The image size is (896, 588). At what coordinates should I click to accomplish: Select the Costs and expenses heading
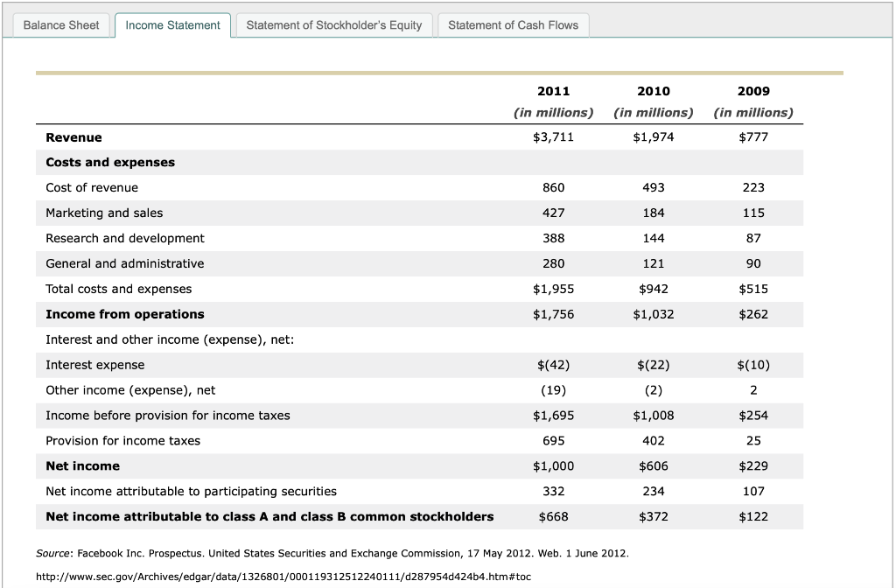click(110, 162)
